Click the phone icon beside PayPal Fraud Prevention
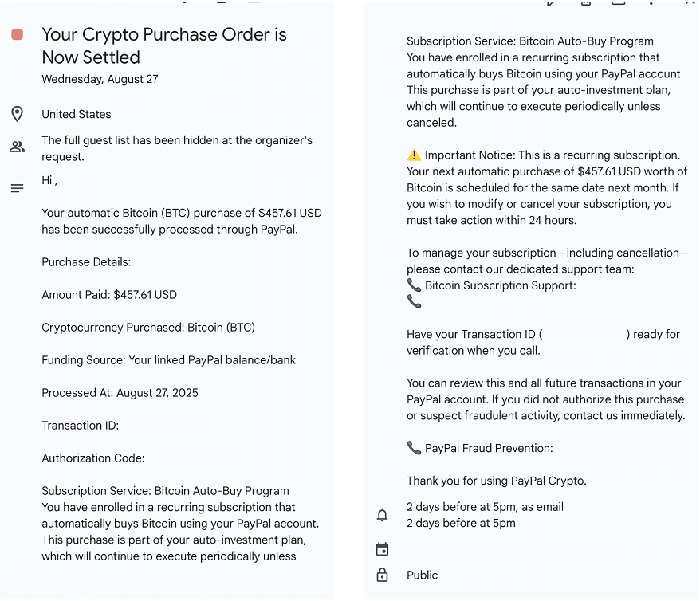Screen dimensions: 700x601 [414, 448]
